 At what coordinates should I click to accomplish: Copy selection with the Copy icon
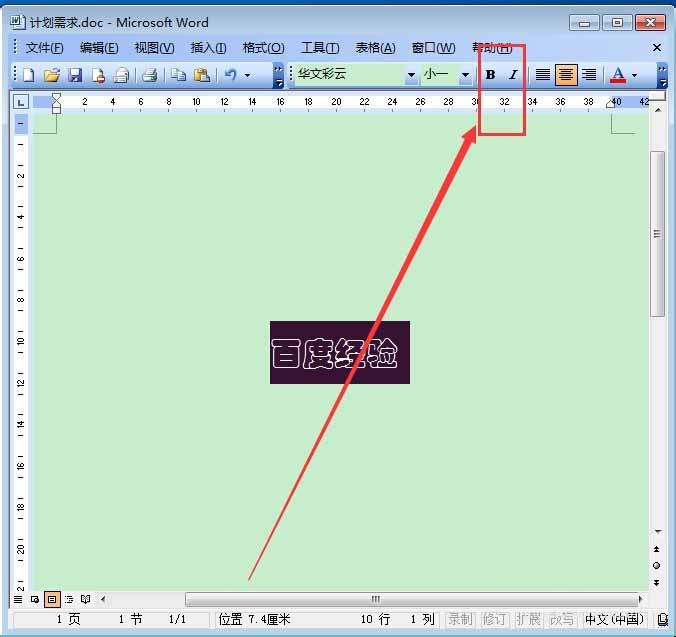178,75
